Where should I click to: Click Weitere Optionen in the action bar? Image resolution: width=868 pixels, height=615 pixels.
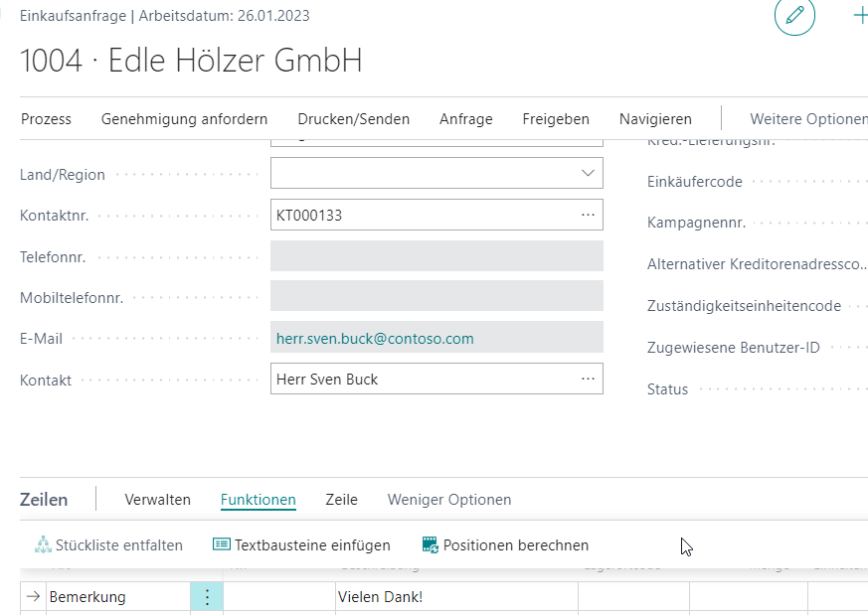pos(807,119)
